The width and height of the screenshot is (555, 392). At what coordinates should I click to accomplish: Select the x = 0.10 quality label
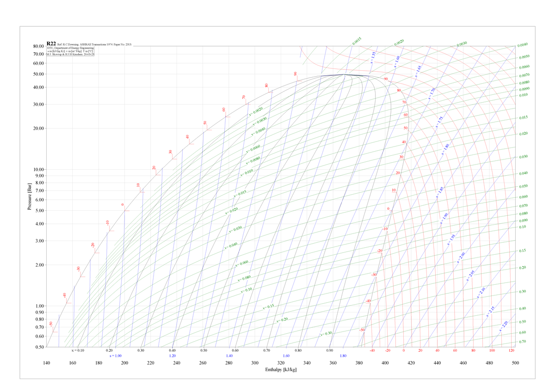point(78,351)
